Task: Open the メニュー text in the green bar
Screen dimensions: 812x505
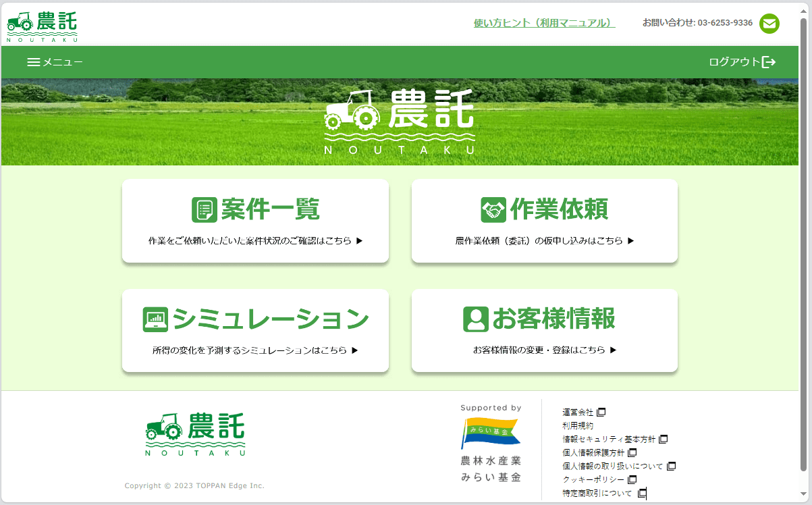Action: tap(63, 62)
